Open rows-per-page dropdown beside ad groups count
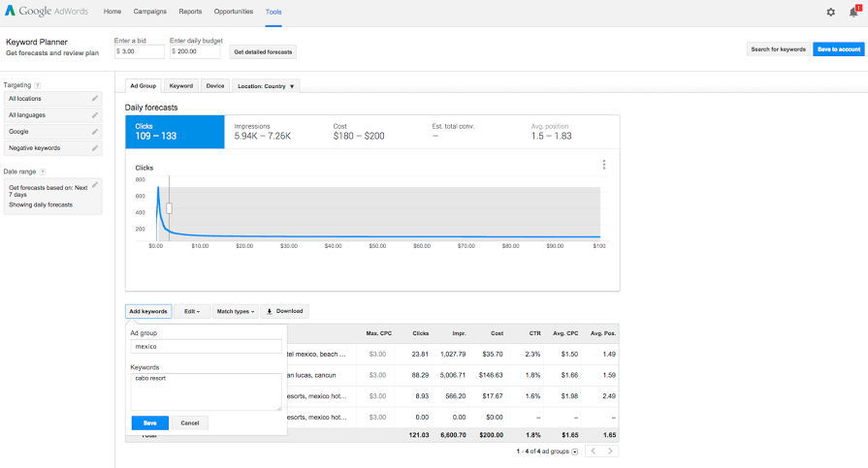868x468 pixels. point(575,452)
